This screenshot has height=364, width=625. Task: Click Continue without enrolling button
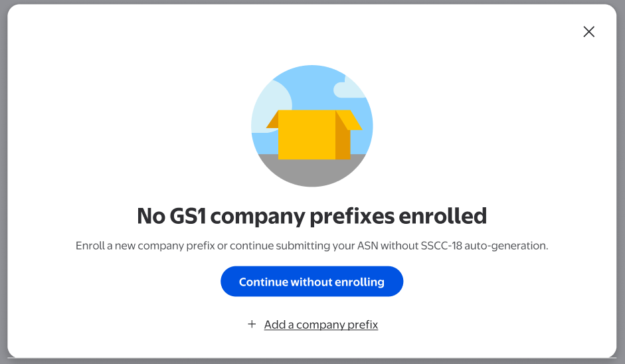tap(312, 282)
